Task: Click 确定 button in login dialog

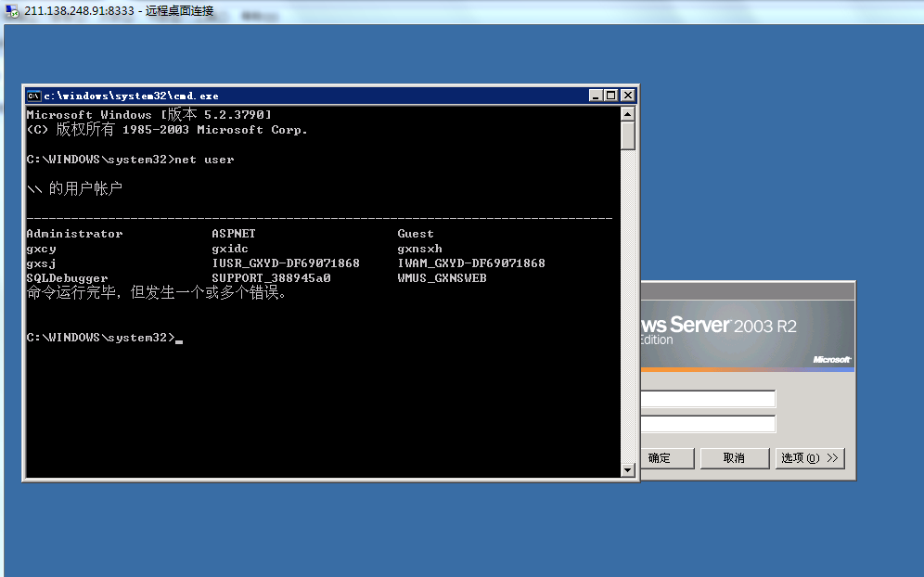Action: [x=667, y=458]
